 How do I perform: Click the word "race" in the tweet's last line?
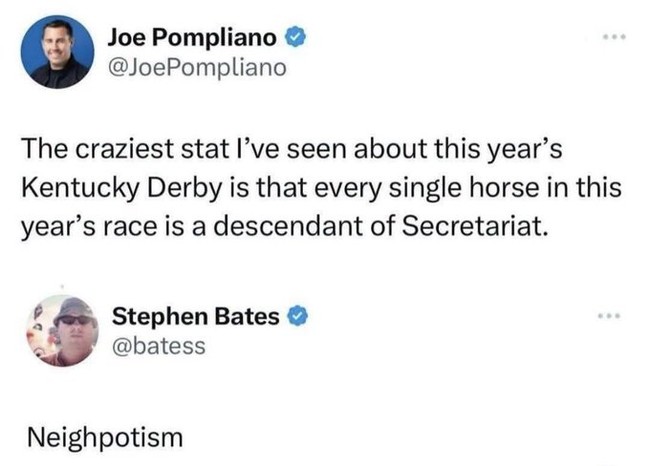tap(129, 228)
